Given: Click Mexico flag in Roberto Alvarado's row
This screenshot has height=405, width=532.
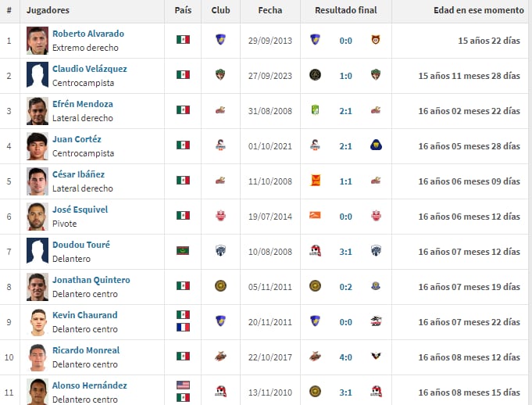Looking at the screenshot, I should (x=183, y=40).
